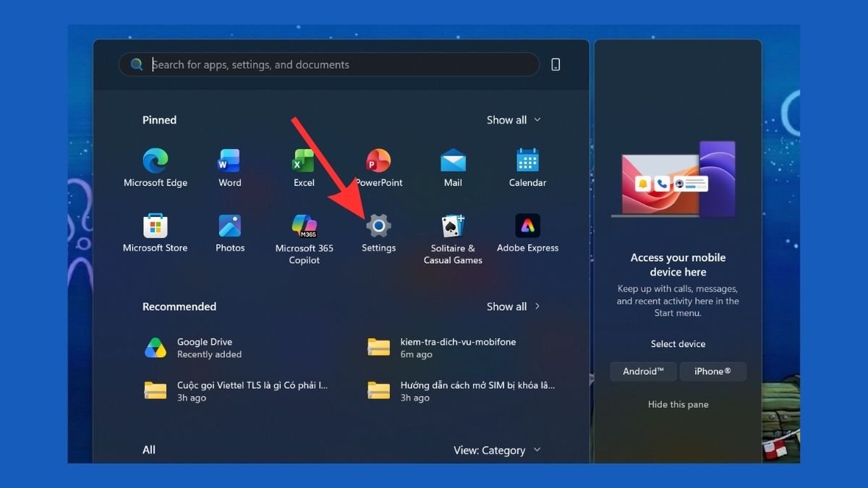Viewport: 868px width, 488px height.
Task: Click the phone icon beside search box
Action: point(556,64)
